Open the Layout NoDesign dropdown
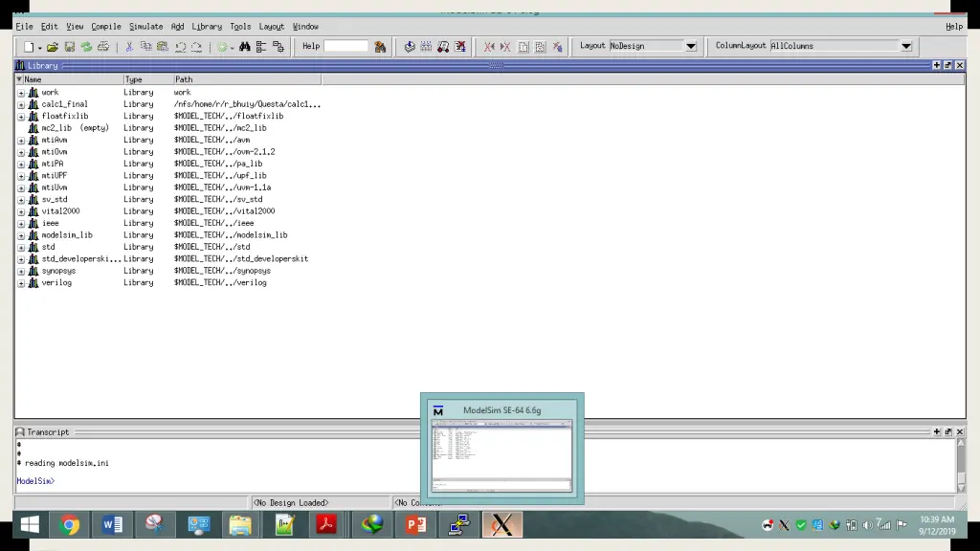 pos(691,46)
